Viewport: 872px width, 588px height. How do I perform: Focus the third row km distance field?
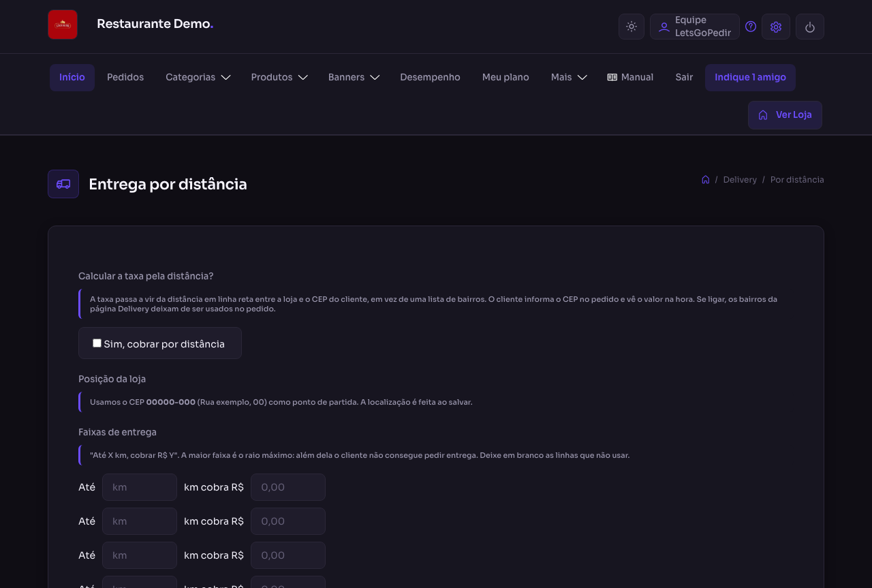140,555
